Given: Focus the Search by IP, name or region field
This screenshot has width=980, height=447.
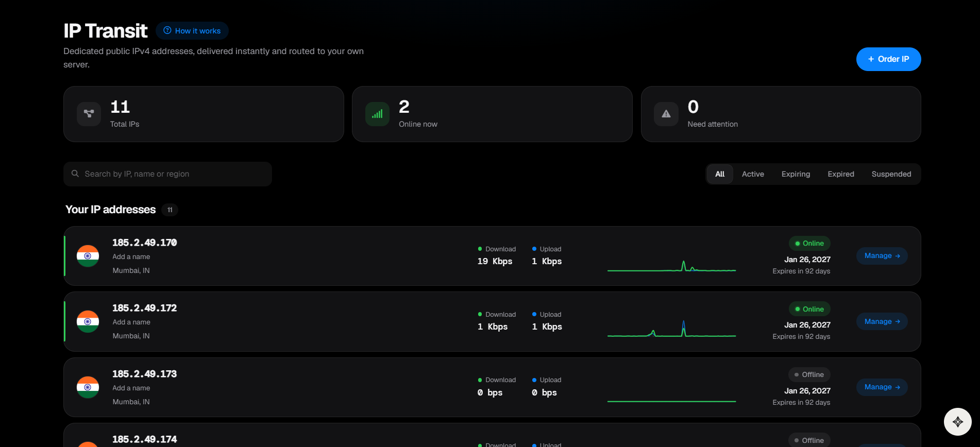Looking at the screenshot, I should click(167, 174).
